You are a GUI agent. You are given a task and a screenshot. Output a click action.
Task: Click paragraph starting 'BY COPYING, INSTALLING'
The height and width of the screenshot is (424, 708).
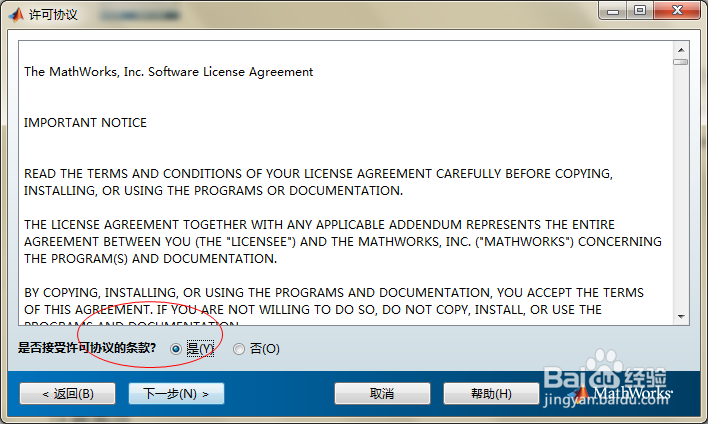pos(334,308)
